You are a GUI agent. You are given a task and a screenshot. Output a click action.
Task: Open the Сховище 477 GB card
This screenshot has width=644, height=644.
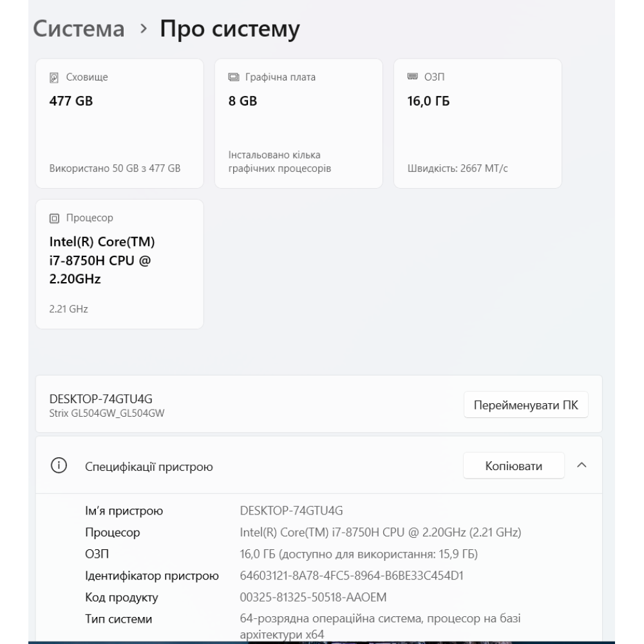pos(122,122)
